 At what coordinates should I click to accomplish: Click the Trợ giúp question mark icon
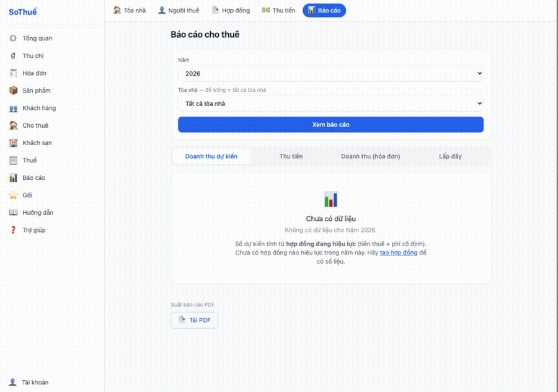13,230
